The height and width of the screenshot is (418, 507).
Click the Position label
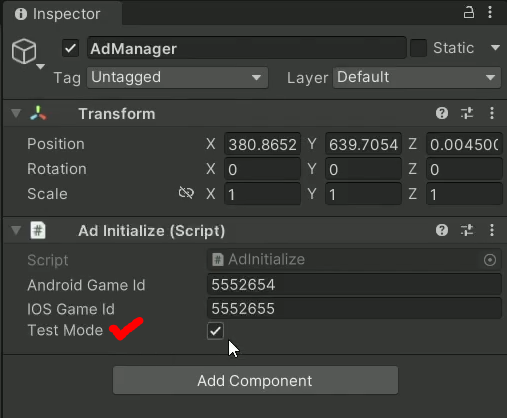pos(56,144)
